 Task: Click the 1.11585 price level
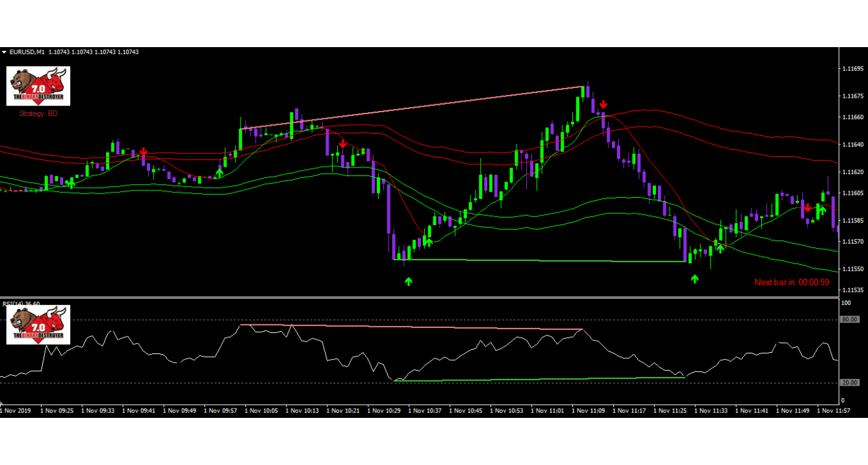(x=854, y=220)
